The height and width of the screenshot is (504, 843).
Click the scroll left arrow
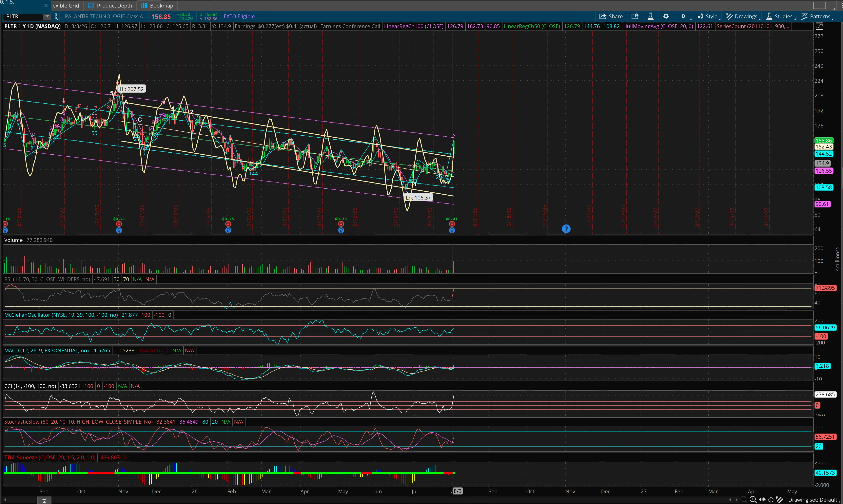730,500
